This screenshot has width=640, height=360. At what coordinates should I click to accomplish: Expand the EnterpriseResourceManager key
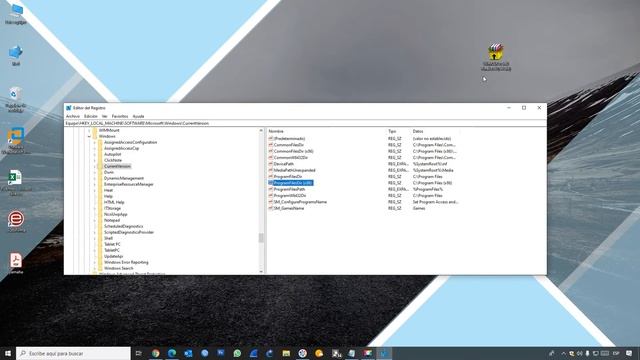95,184
